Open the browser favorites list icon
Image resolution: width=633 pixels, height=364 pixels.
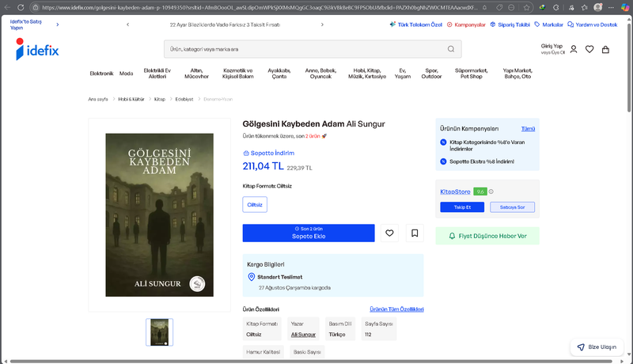(x=584, y=7)
